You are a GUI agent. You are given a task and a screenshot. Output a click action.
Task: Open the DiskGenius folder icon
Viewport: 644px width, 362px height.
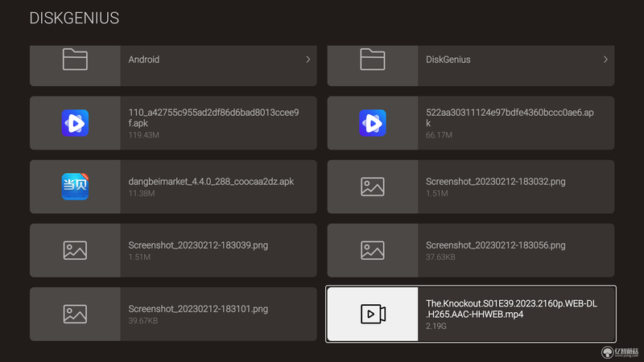click(373, 60)
